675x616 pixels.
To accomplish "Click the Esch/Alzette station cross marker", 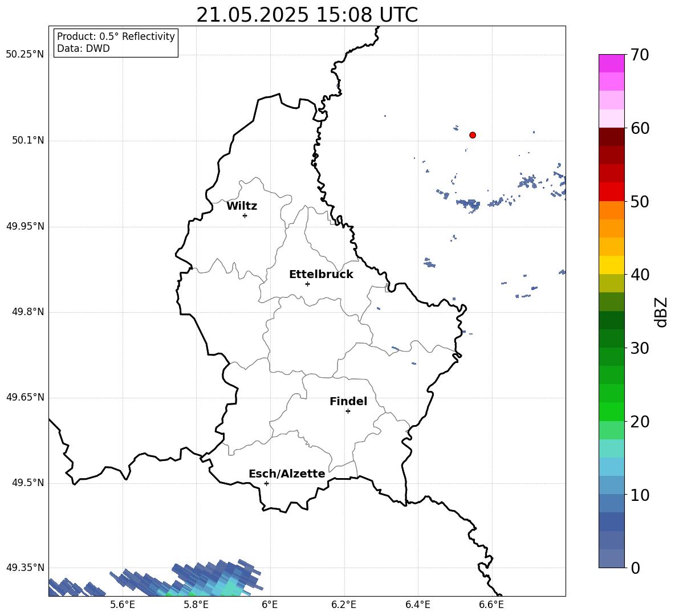I will (266, 483).
